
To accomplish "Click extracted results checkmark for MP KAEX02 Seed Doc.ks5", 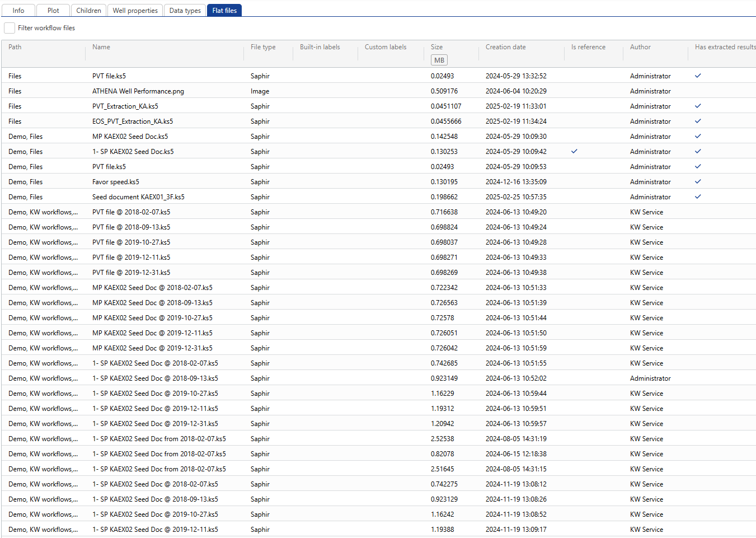I will 698,136.
